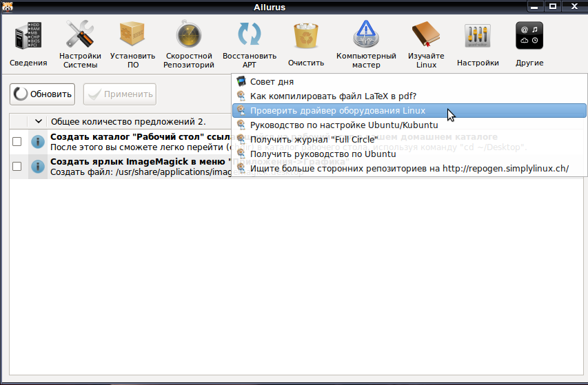Click icon beside Руководство по настройке entry
Viewport: 588px width, 385px height.
pos(241,125)
